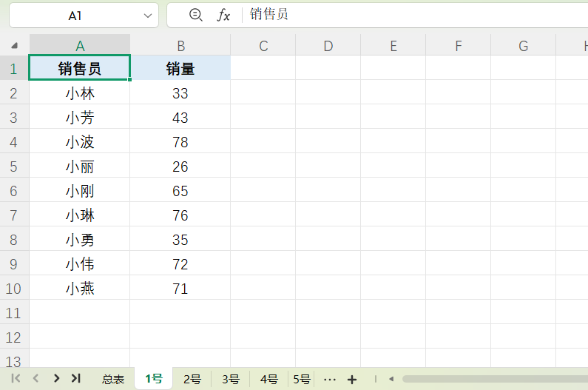
Task: Expand the Name Box dropdown arrow
Action: click(146, 16)
